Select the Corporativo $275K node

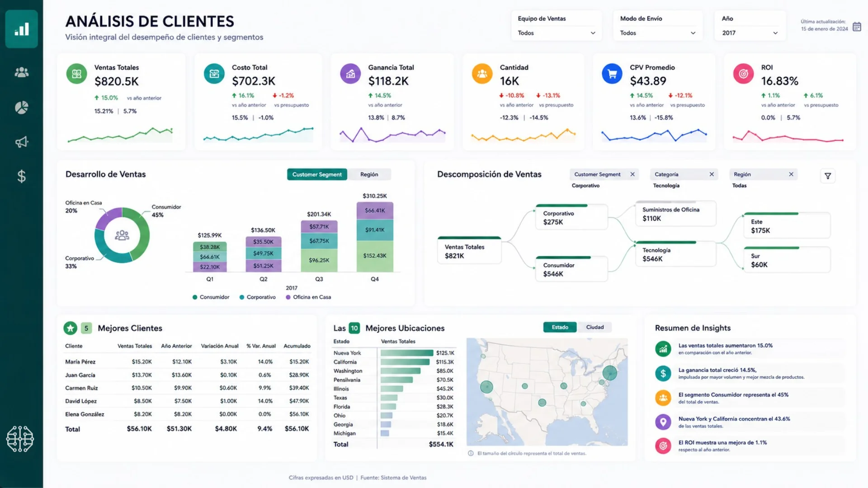pyautogui.click(x=571, y=217)
